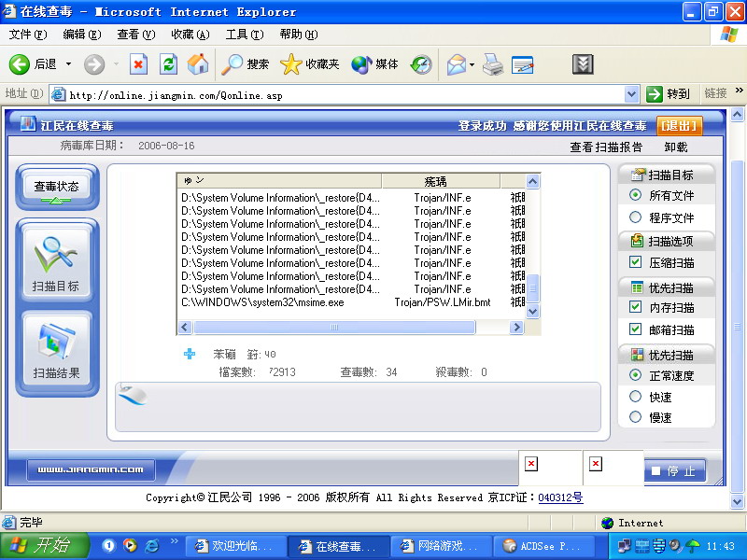Viewport: 747px width, 560px height.
Task: Select 程序文件 radio button
Action: 635,217
